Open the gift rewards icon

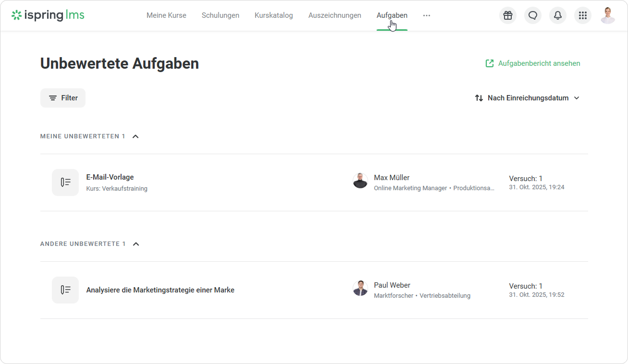click(x=508, y=15)
